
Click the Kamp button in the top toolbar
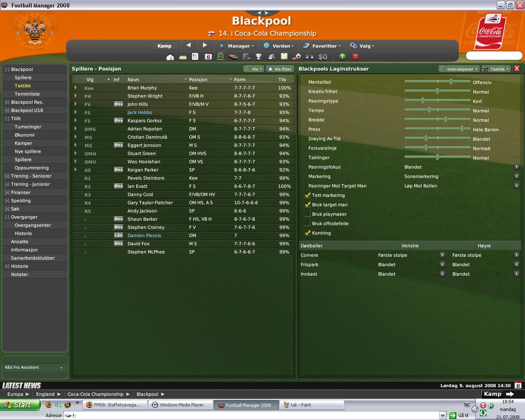[164, 46]
